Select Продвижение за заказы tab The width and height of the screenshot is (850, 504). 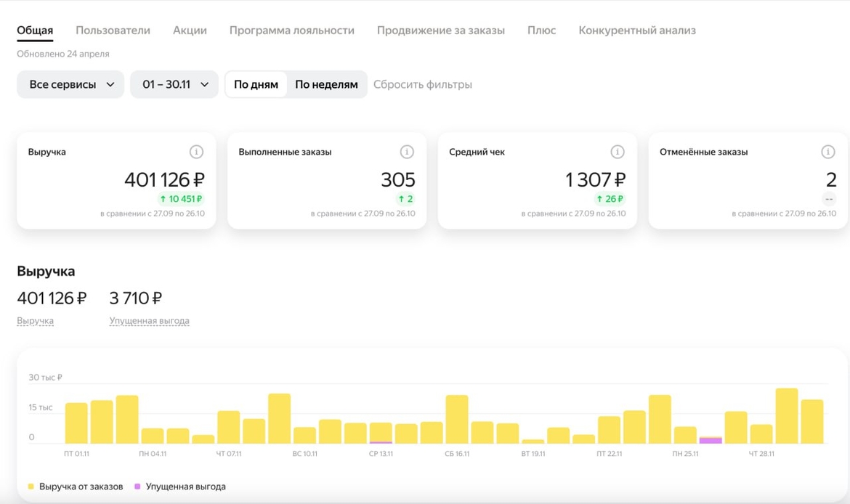(x=441, y=31)
